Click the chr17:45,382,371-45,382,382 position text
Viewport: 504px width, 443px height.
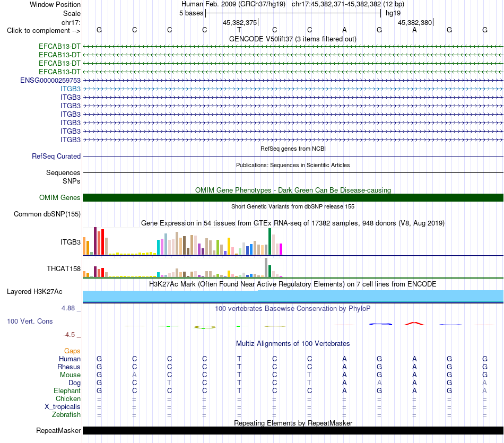pyautogui.click(x=336, y=4)
